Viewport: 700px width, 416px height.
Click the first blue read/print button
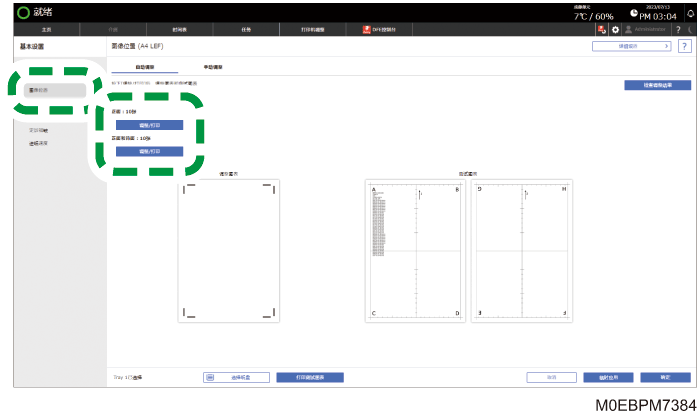tap(150, 125)
